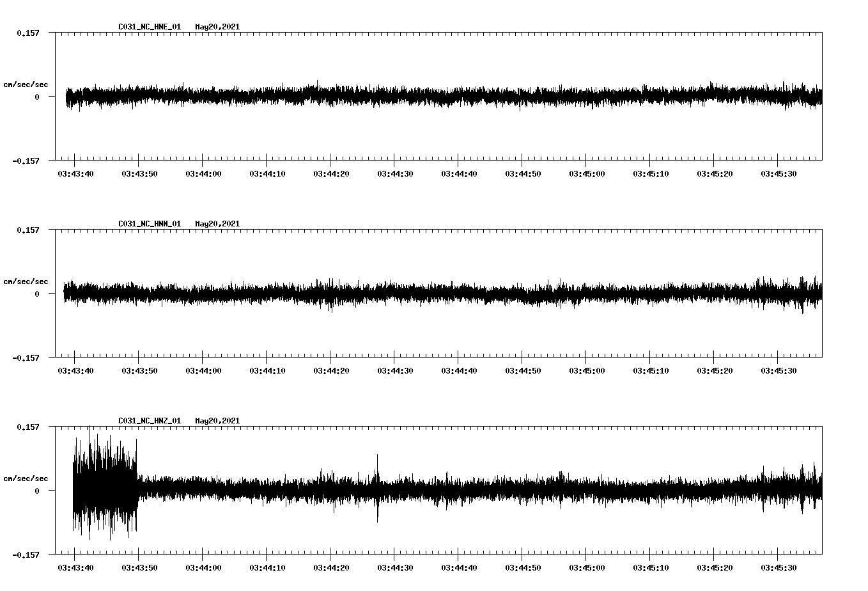Select the C031_NC_HNZ_01 trace label
The width and height of the screenshot is (868, 591).
(x=148, y=420)
